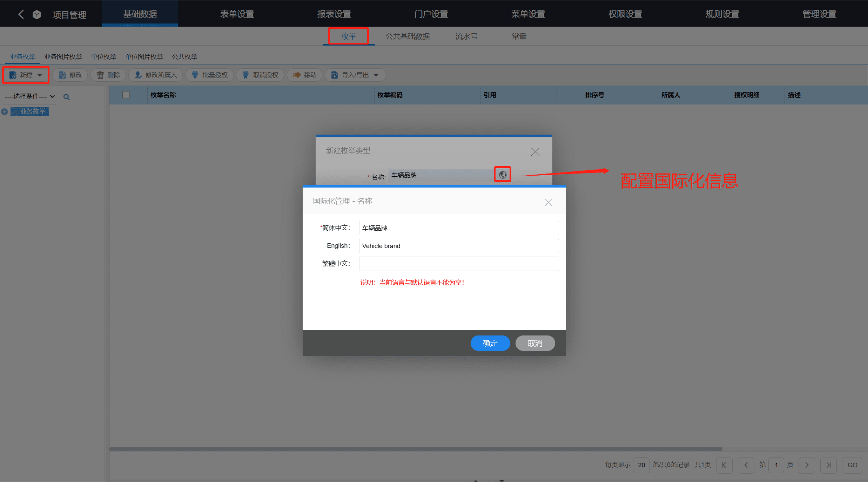
Task: Close the 新建枚举类型 dialog with the X
Action: point(535,152)
